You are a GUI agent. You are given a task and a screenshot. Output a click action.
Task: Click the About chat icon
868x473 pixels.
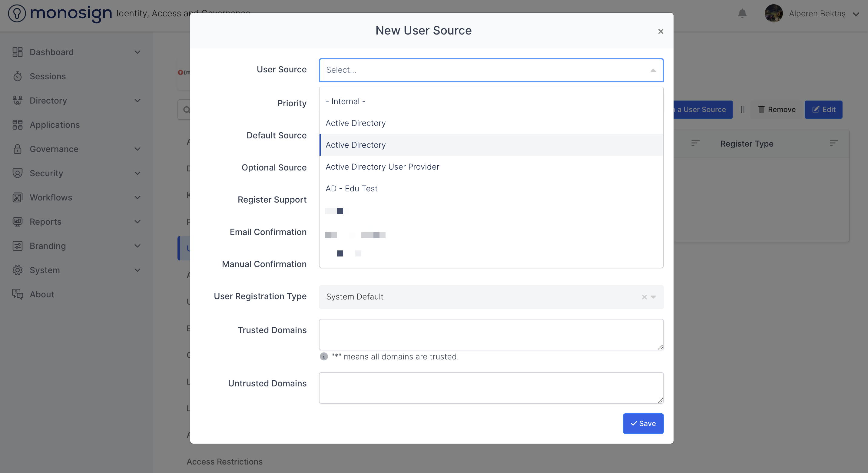pos(17,294)
